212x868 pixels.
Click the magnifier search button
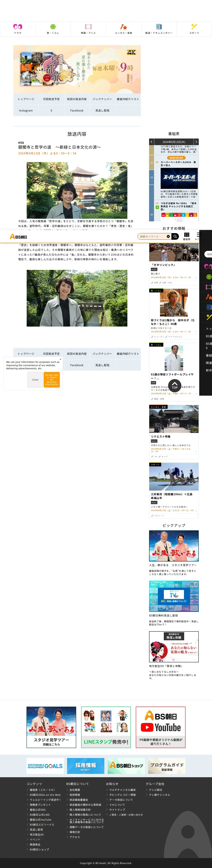[175, 237]
